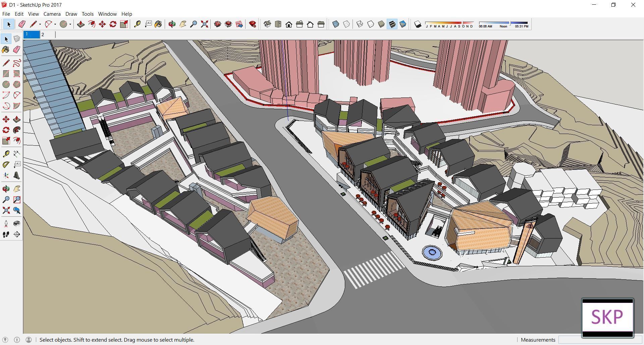Viewport: 644px width, 345px height.
Task: Activate the Orbit tool in top toolbar
Action: click(x=172, y=24)
